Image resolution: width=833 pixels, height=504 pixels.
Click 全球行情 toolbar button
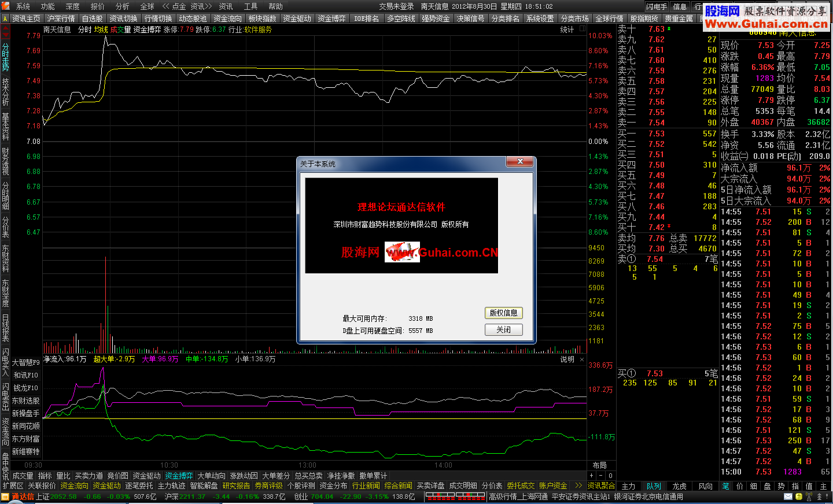click(610, 18)
